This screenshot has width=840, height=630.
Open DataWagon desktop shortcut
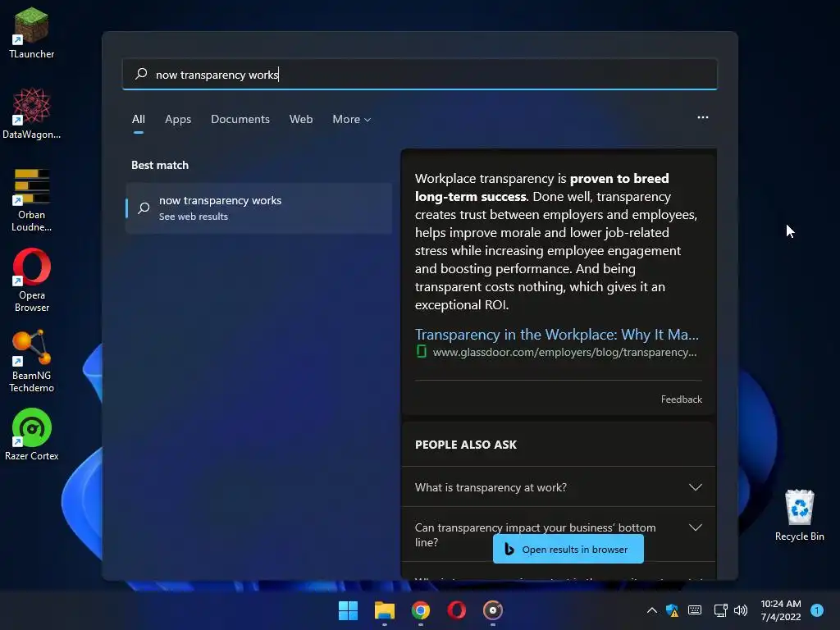[x=32, y=113]
